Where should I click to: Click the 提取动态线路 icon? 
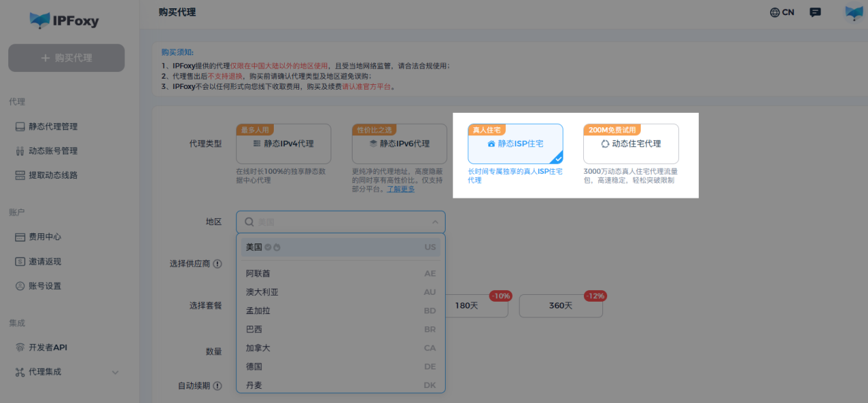20,175
